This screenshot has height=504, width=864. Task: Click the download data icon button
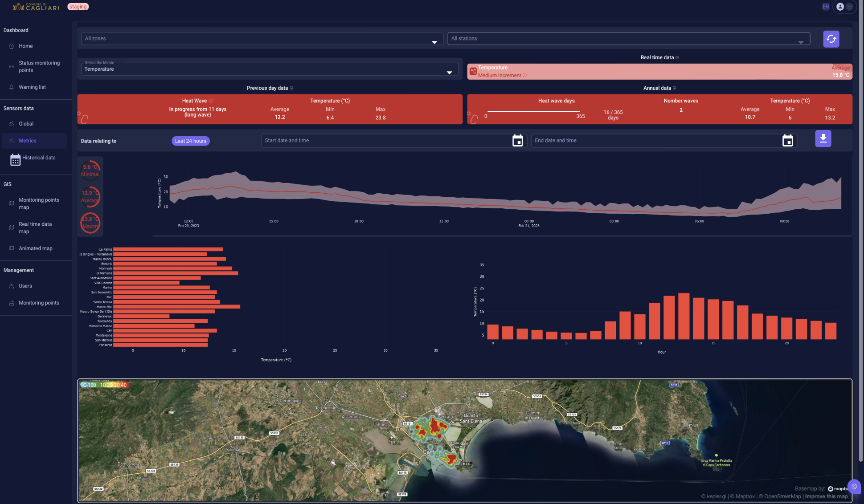[823, 139]
